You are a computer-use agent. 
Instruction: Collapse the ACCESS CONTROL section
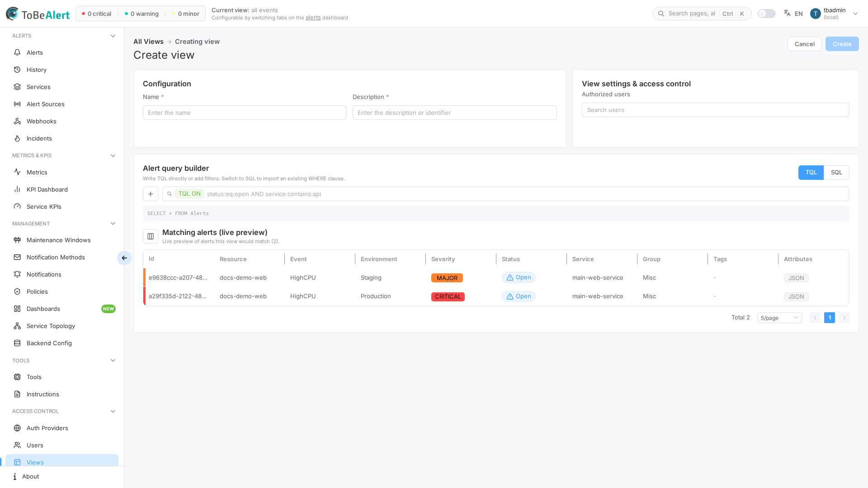113,411
